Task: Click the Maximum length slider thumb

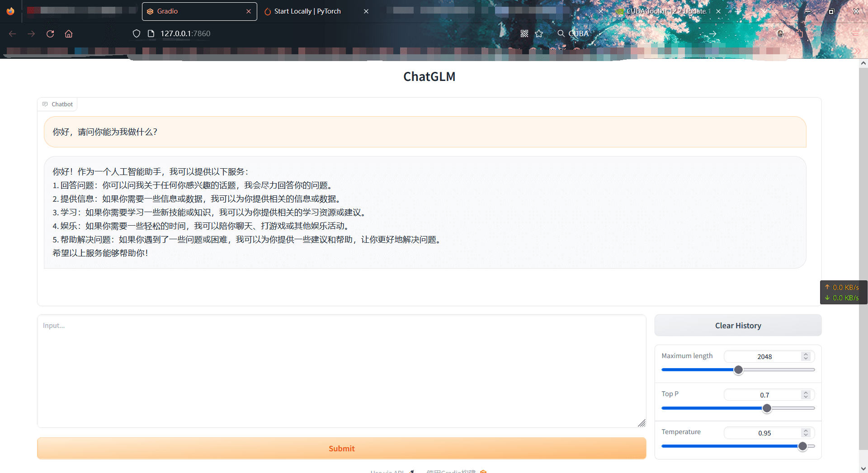Action: pyautogui.click(x=738, y=370)
